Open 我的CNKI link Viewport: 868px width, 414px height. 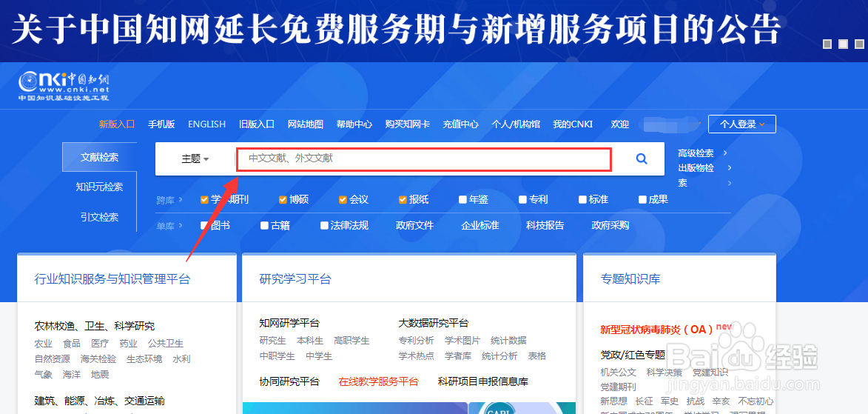click(x=573, y=124)
